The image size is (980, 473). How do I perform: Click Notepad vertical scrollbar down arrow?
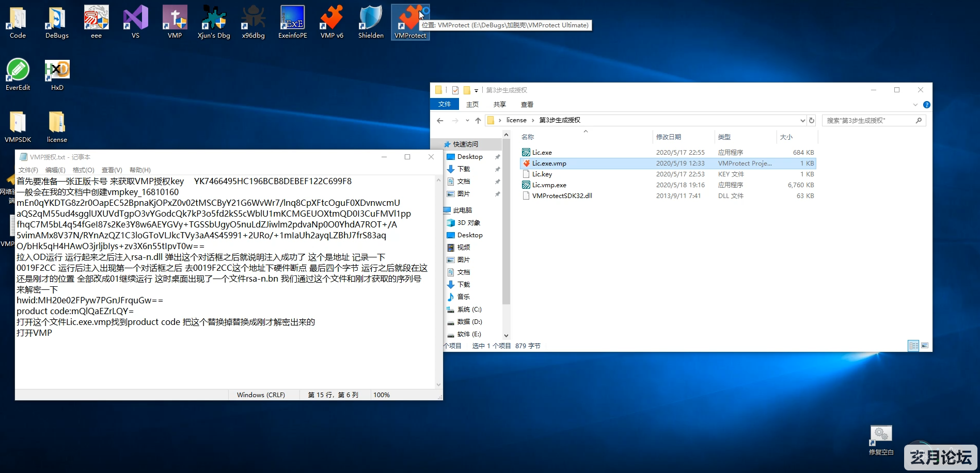438,384
